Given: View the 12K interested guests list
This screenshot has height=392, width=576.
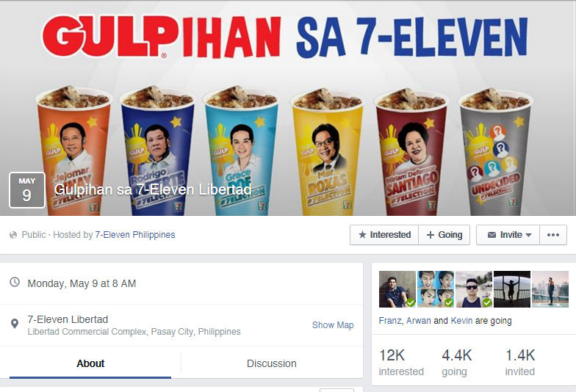Looking at the screenshot, I should click(x=401, y=363).
